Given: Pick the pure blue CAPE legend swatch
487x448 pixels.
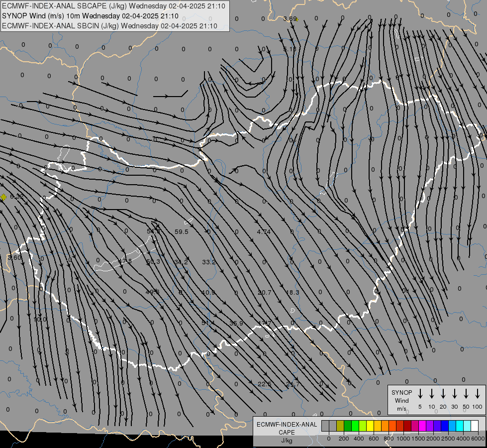Looking at the screenshot, I should pos(445,426).
